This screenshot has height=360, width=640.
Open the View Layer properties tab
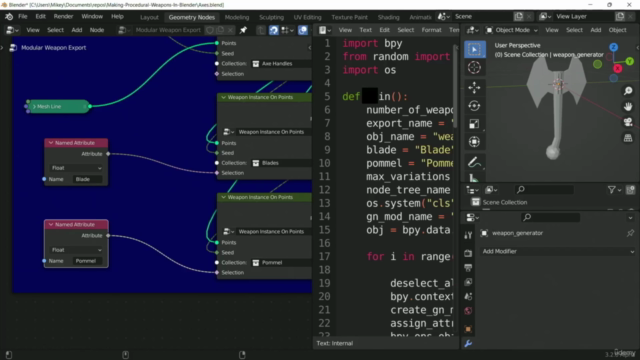click(x=468, y=282)
